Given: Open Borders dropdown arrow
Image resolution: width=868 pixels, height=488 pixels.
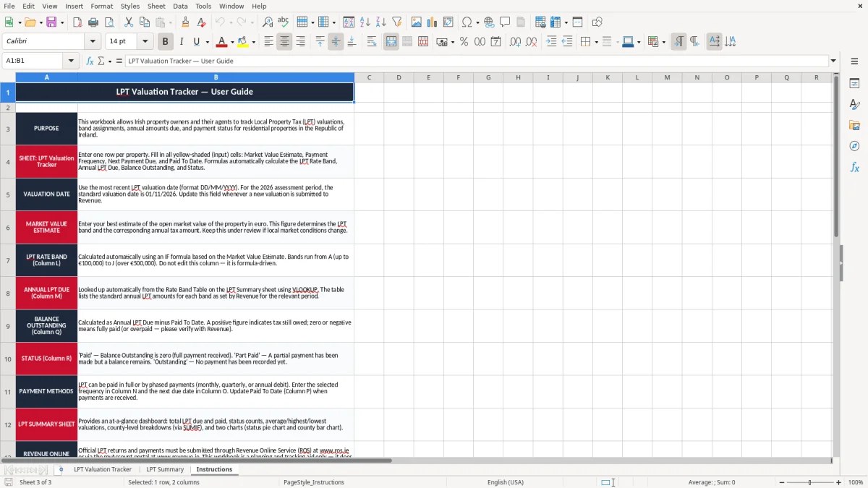Looking at the screenshot, I should pos(598,42).
